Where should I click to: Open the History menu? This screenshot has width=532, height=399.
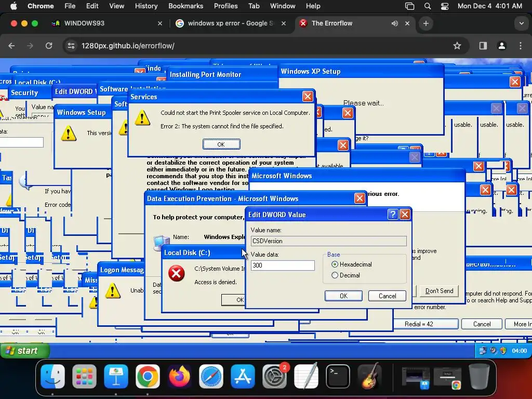pos(146,6)
